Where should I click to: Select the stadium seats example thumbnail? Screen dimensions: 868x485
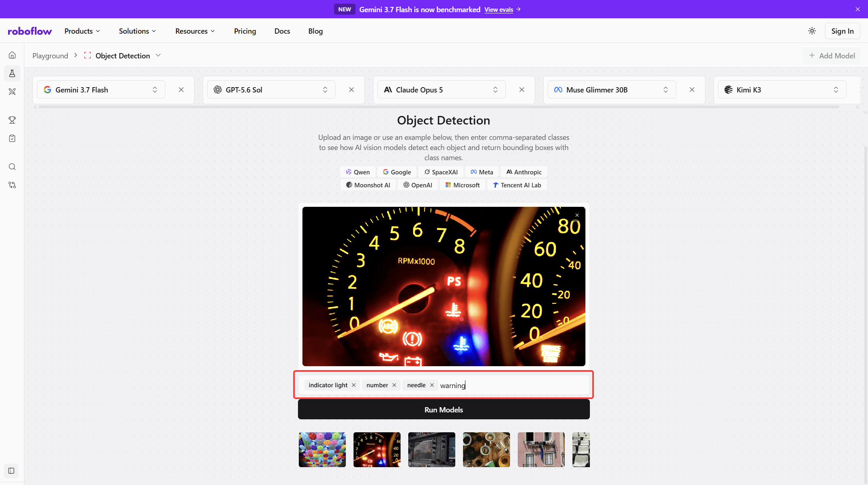[581, 450]
